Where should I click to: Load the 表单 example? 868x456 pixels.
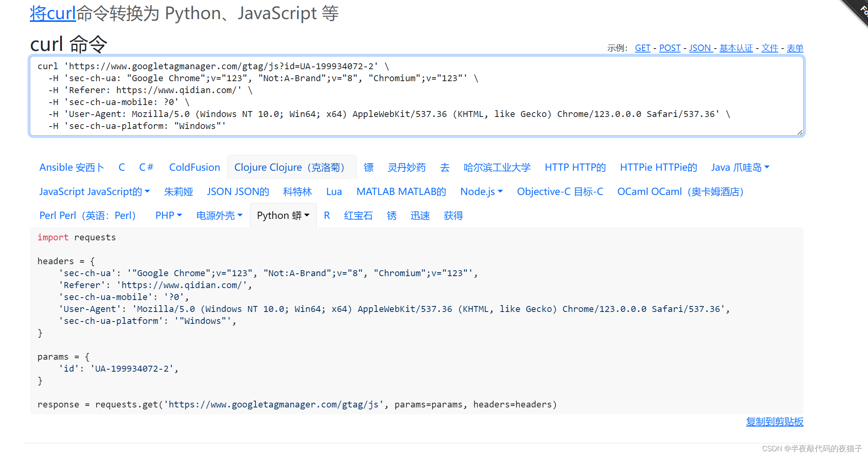pos(795,48)
